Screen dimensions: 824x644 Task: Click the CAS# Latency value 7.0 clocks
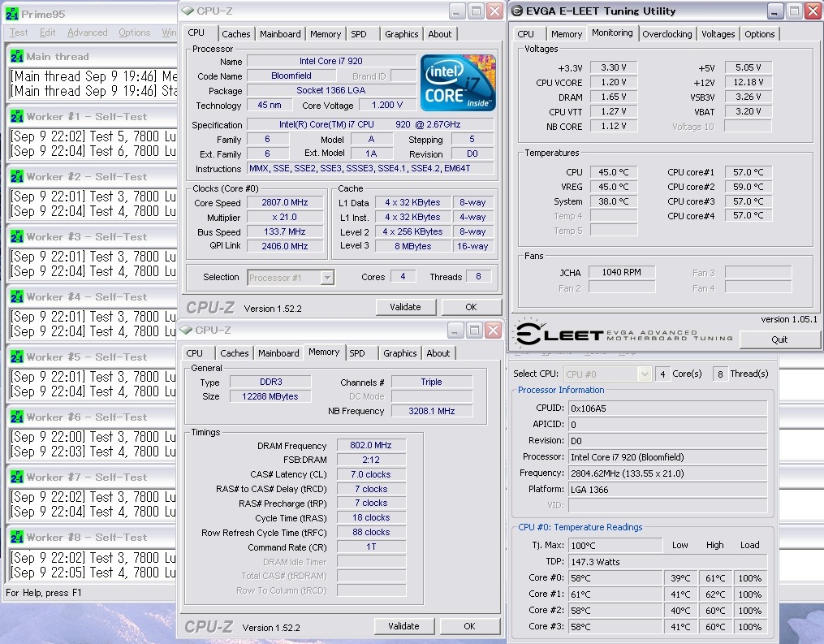[371, 474]
